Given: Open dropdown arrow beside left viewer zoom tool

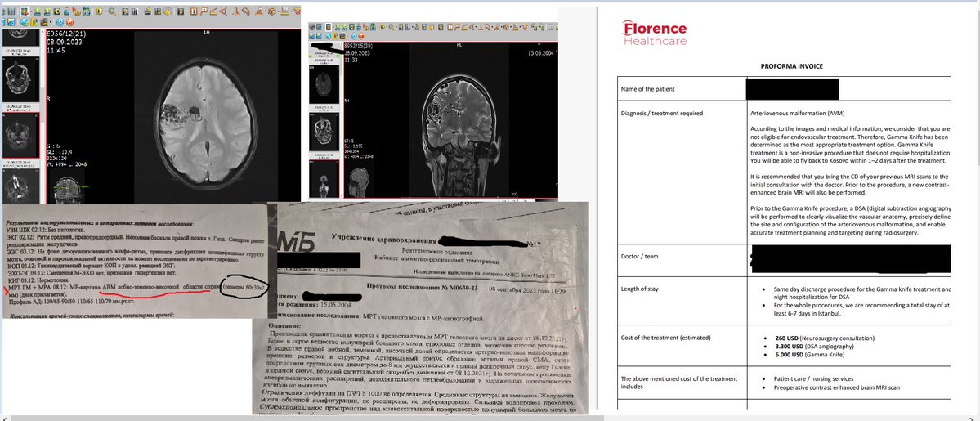Looking at the screenshot, I should point(119,11).
